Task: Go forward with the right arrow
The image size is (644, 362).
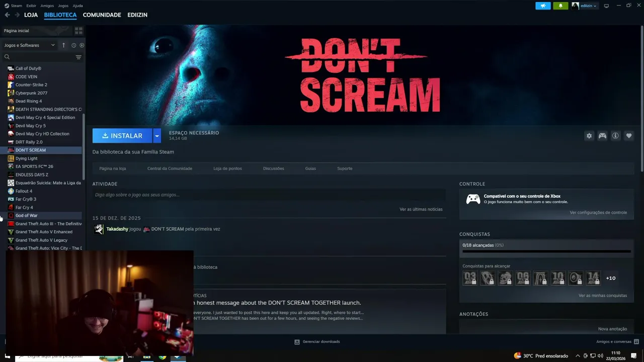Action: click(17, 15)
